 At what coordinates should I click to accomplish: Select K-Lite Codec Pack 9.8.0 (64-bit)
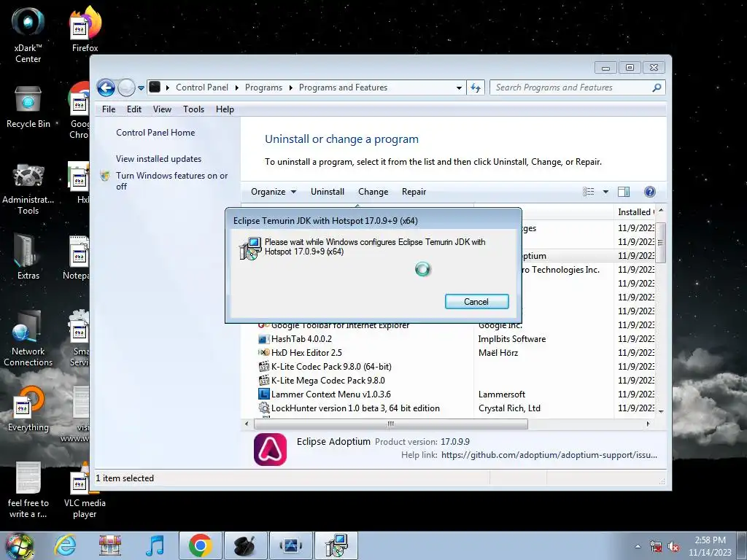coord(331,366)
